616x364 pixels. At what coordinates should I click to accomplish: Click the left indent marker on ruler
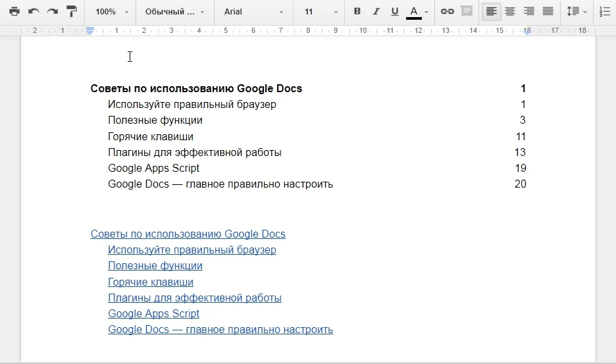click(x=90, y=32)
